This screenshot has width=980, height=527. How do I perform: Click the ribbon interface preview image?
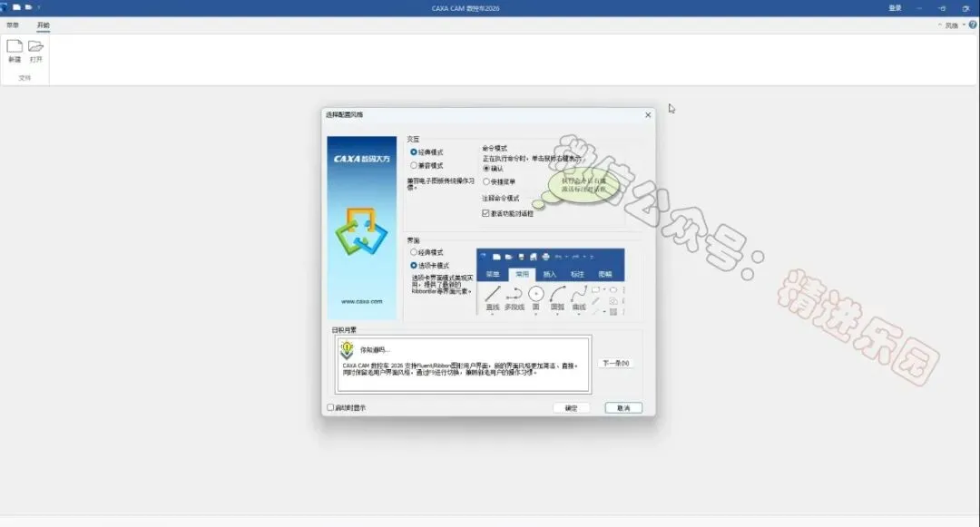point(550,281)
